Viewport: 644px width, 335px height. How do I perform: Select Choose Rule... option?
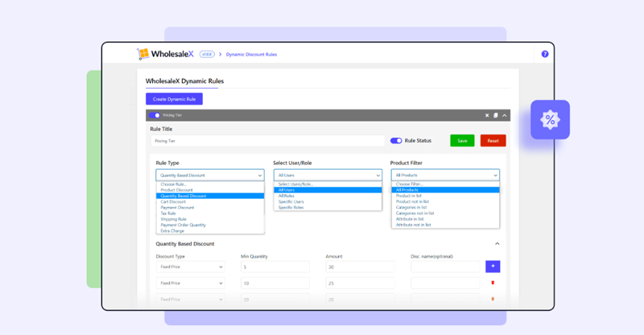[x=210, y=184]
